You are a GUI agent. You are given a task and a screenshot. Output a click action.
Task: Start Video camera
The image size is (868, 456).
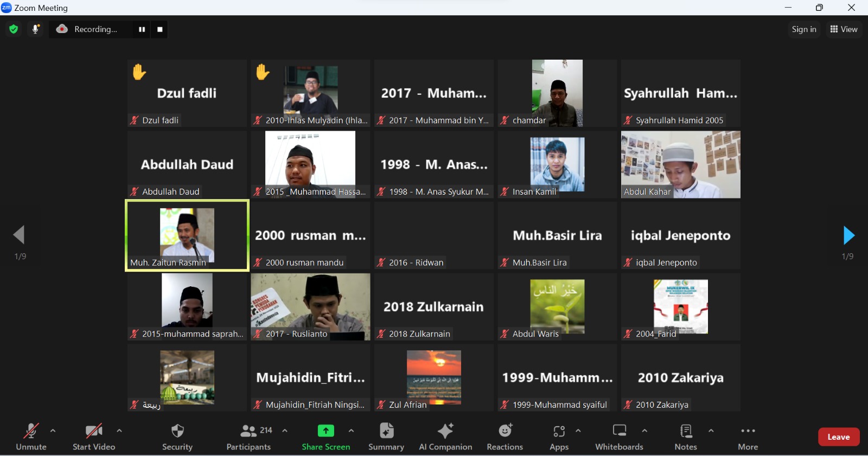(x=94, y=432)
